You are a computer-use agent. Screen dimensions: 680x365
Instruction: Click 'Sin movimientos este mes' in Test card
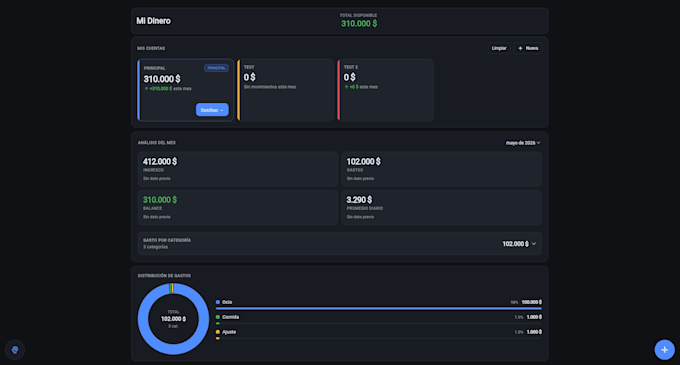click(x=270, y=87)
